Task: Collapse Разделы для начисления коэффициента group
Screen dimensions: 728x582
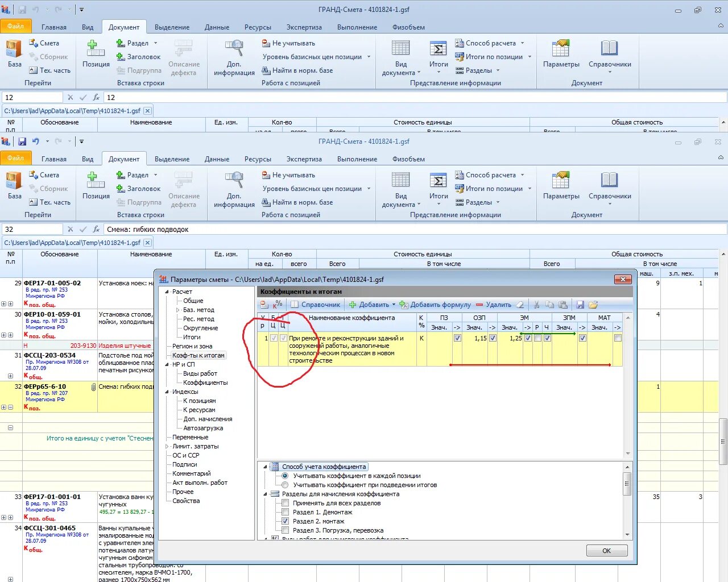Action: [x=265, y=494]
